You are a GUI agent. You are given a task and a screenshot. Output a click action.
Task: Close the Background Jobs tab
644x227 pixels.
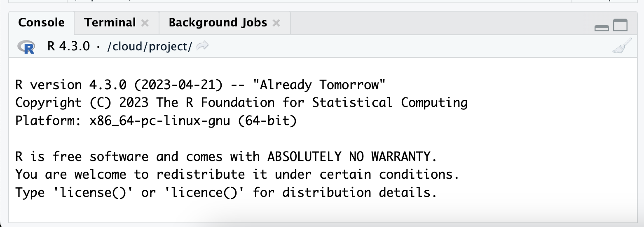tap(276, 23)
